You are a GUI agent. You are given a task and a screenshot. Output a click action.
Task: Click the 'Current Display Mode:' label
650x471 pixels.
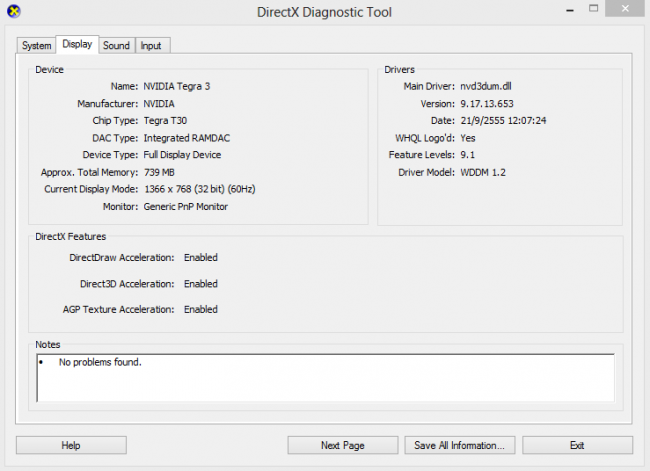tap(91, 189)
